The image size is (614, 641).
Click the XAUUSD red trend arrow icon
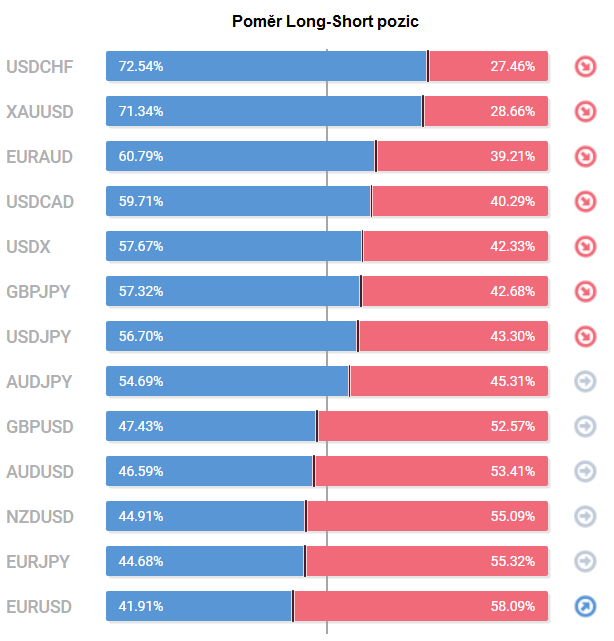click(585, 112)
